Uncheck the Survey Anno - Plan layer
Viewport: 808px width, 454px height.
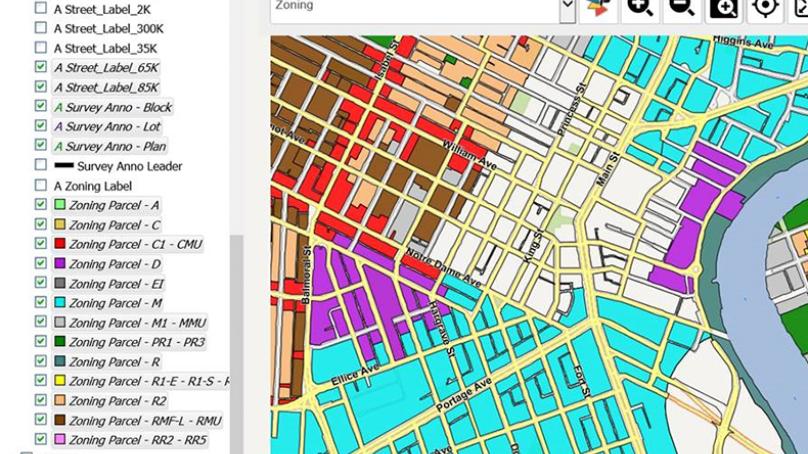(41, 145)
